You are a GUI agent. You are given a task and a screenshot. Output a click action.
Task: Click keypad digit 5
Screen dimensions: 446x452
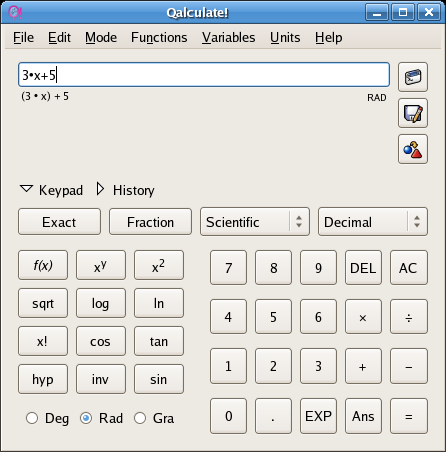tap(274, 317)
